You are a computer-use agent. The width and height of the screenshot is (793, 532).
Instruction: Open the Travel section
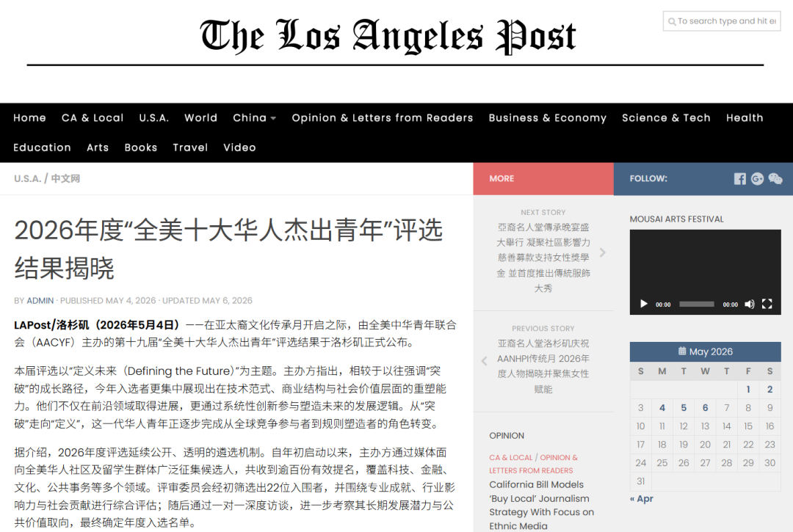pos(190,147)
